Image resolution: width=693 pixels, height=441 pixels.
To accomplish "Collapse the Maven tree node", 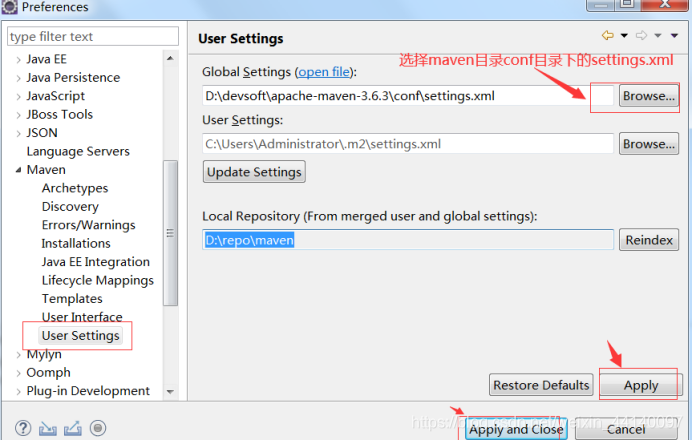I will pyautogui.click(x=18, y=170).
